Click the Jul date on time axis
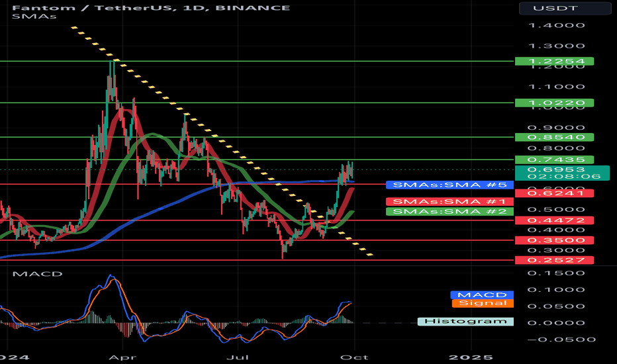617x364 pixels. coord(238,357)
